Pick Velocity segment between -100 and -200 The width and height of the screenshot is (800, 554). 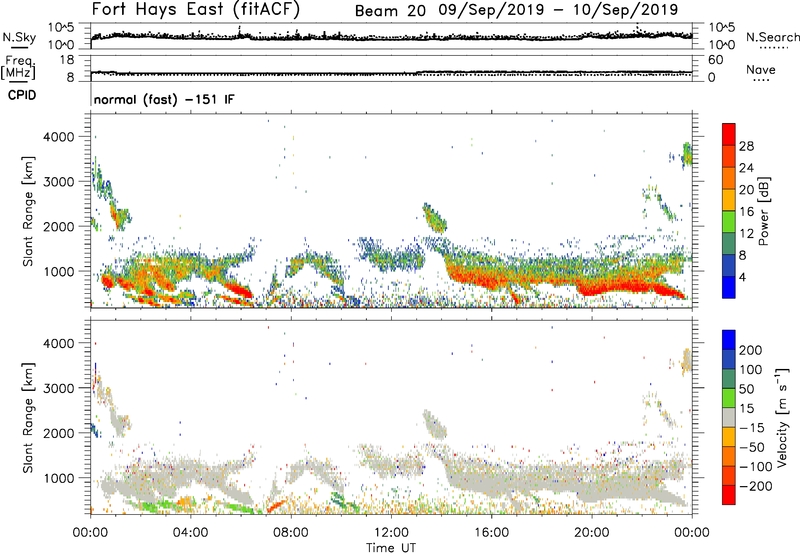[729, 475]
